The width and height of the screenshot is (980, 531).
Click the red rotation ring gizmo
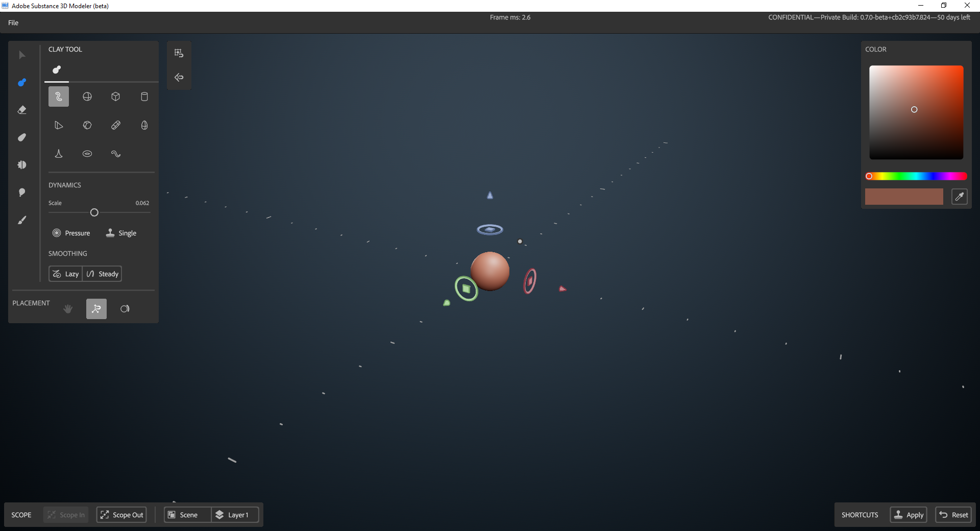(x=530, y=281)
